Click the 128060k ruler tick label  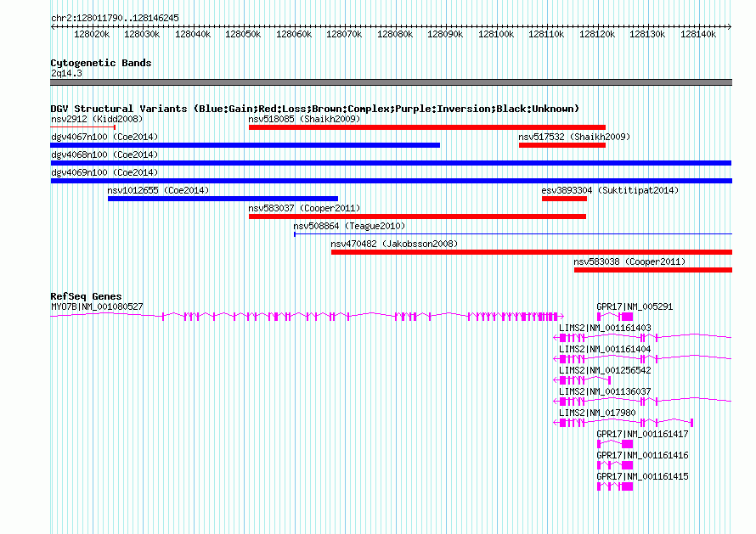pos(294,34)
